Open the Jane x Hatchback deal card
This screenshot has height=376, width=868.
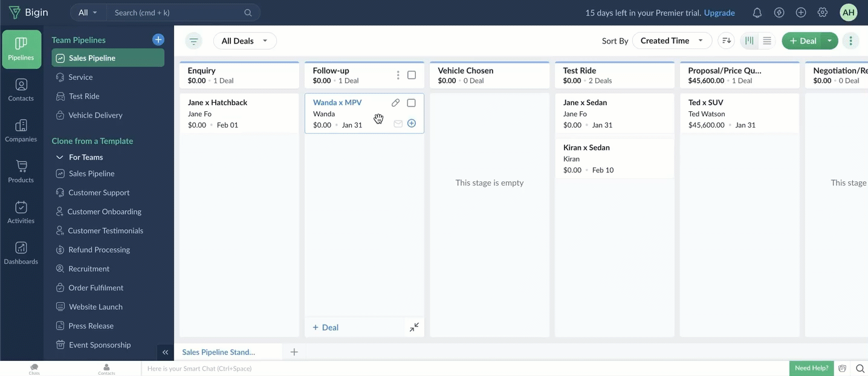coord(239,113)
